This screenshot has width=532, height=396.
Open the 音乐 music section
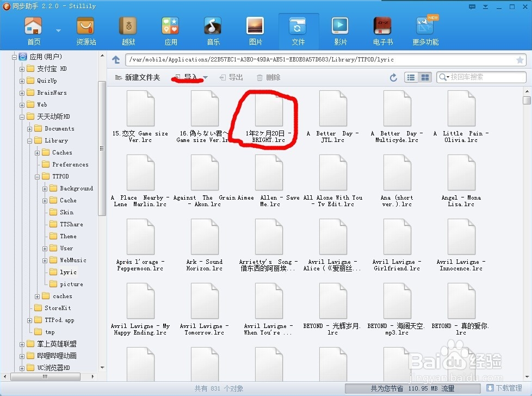213,31
